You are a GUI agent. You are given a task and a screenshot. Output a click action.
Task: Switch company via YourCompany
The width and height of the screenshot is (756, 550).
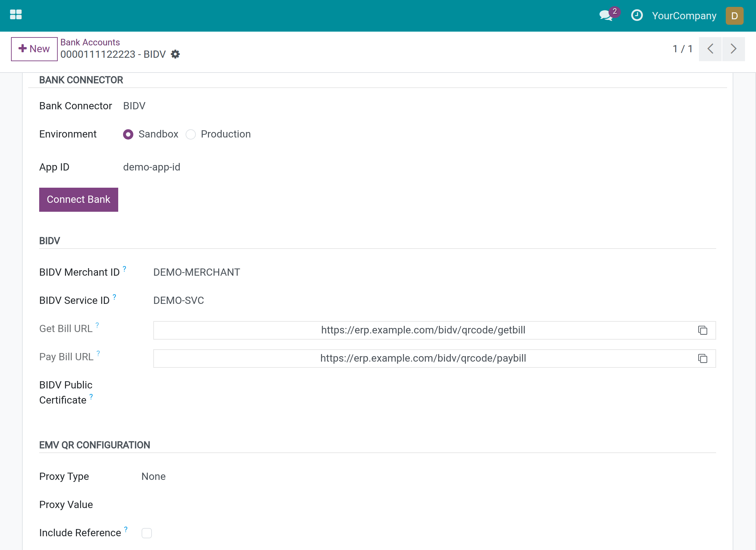[684, 16]
